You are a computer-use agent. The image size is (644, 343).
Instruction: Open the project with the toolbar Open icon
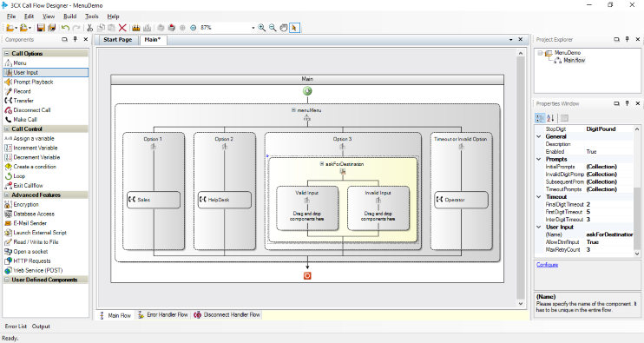point(23,28)
